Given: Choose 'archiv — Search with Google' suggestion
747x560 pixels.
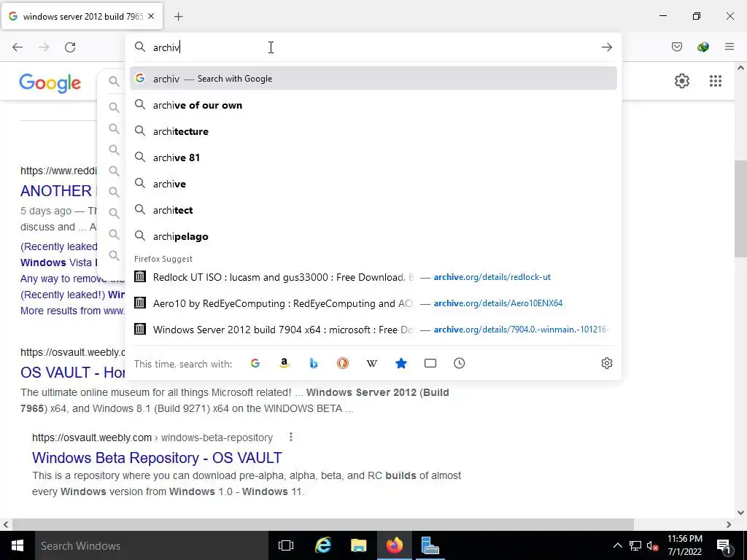Looking at the screenshot, I should [373, 79].
